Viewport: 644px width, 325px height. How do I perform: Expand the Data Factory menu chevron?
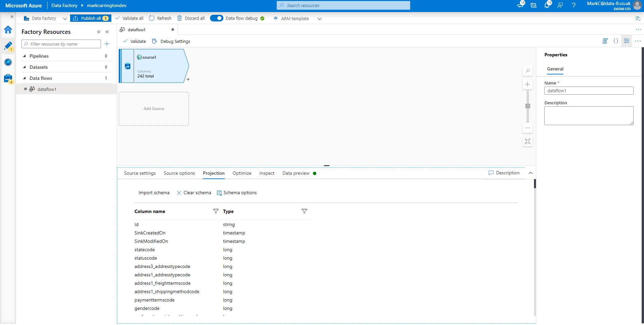(x=65, y=18)
